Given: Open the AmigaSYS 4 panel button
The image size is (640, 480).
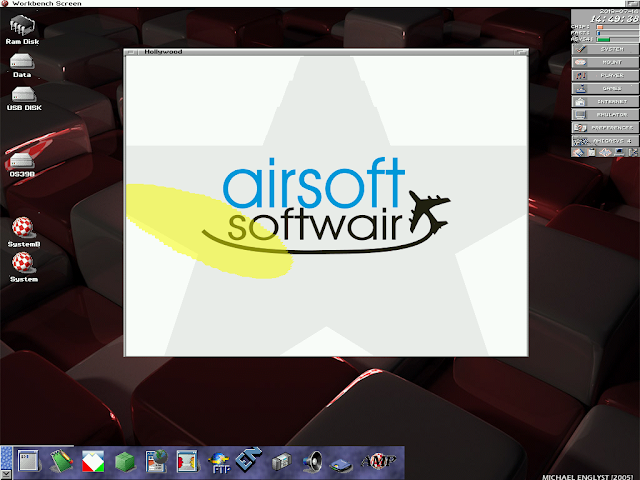Looking at the screenshot, I should point(605,141).
